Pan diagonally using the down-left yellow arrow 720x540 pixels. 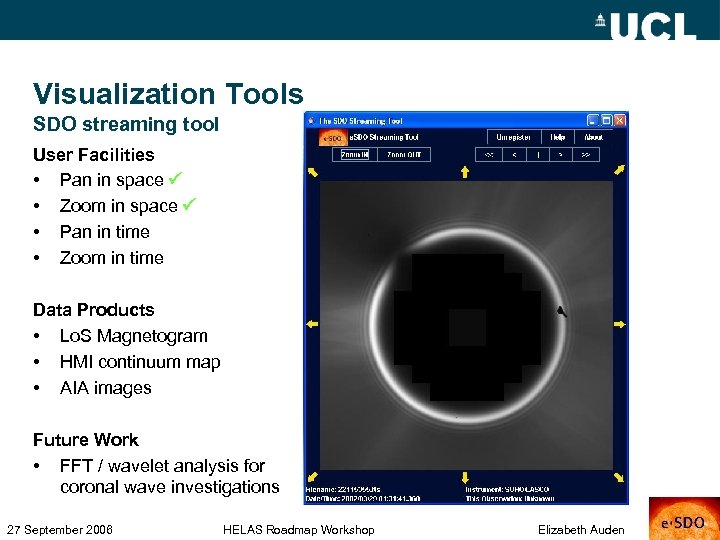313,477
